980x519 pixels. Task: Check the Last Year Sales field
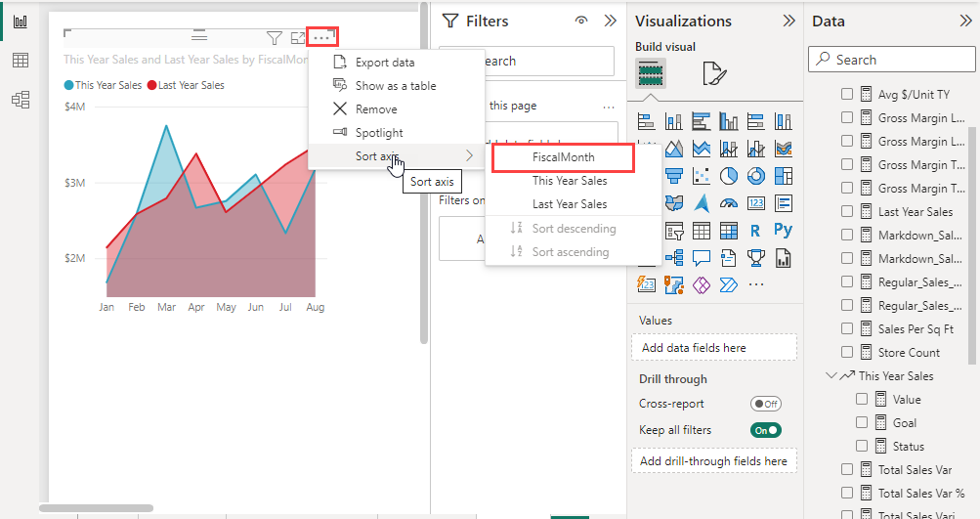tap(847, 211)
